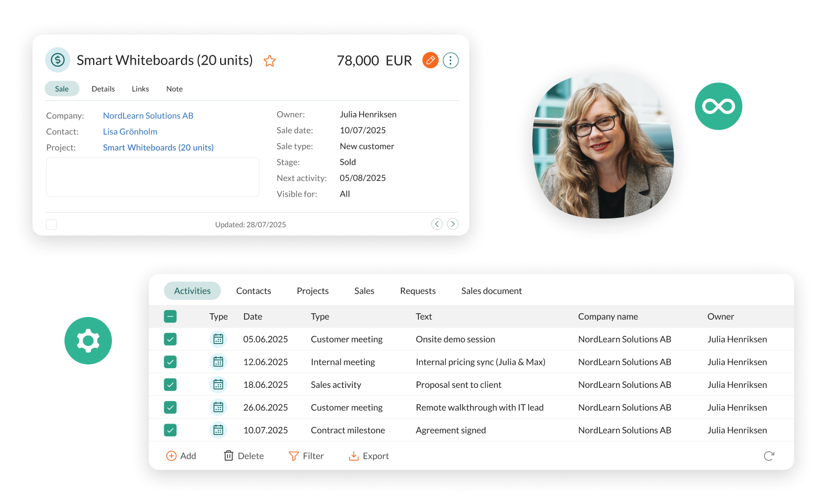Open the Sales document tab
Image resolution: width=826 pixels, height=504 pixels.
pyautogui.click(x=491, y=291)
